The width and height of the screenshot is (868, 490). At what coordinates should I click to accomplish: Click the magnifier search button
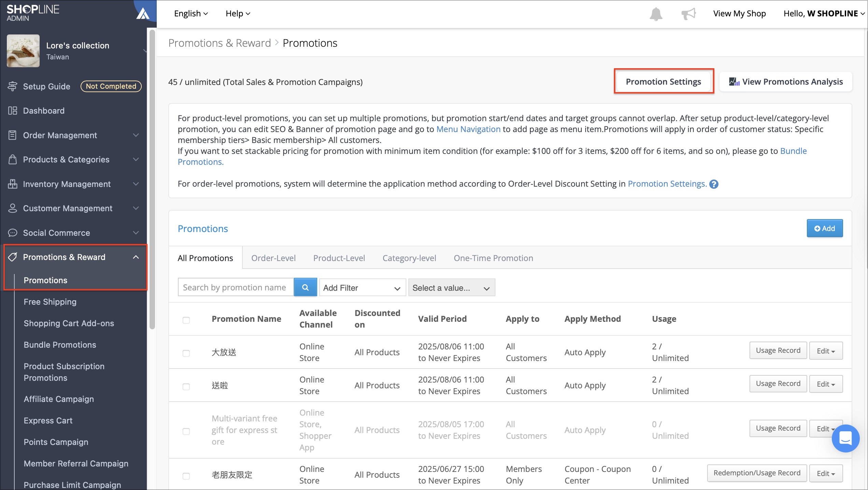tap(305, 287)
